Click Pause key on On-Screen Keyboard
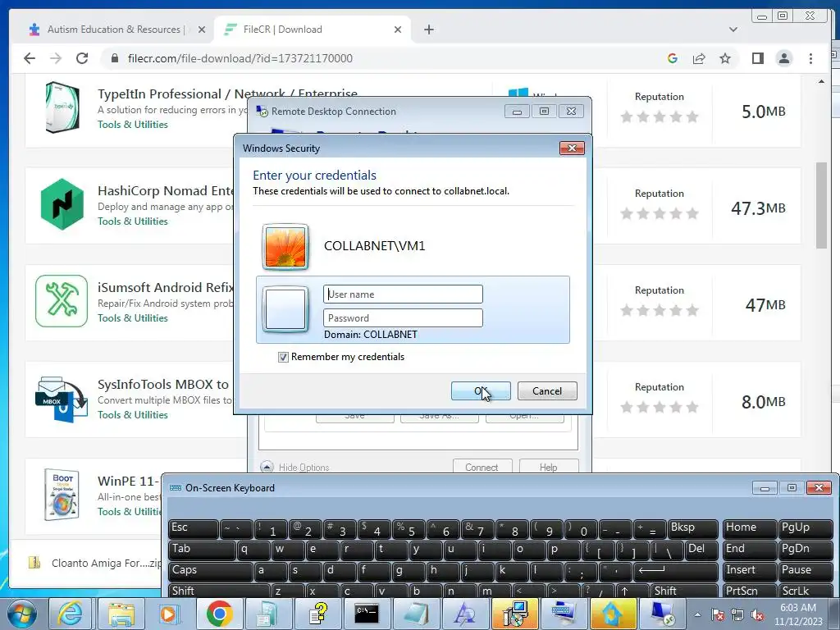The height and width of the screenshot is (630, 840). pyautogui.click(x=805, y=572)
